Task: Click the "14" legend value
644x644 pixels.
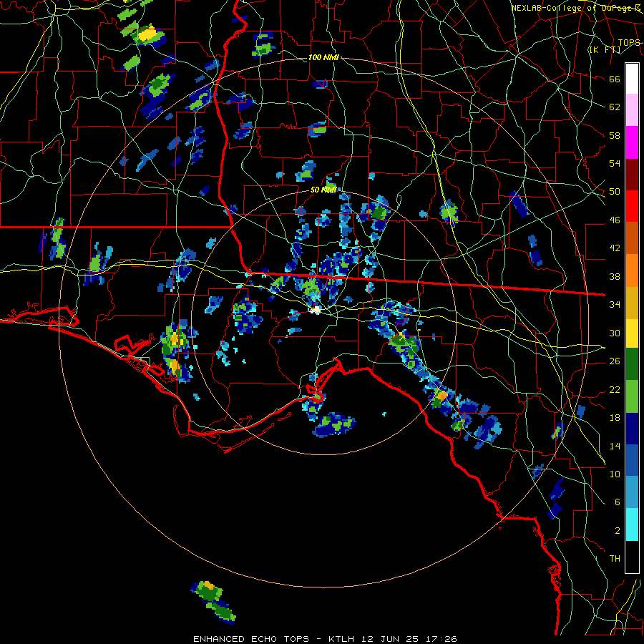Action: (x=615, y=446)
